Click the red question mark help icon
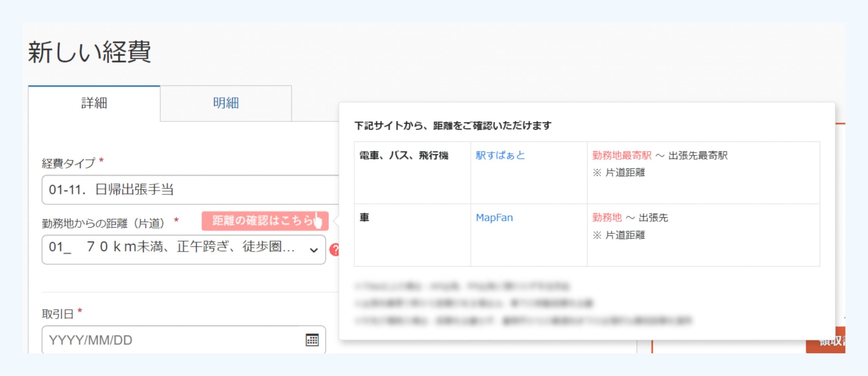Image resolution: width=868 pixels, height=376 pixels. pos(335,250)
